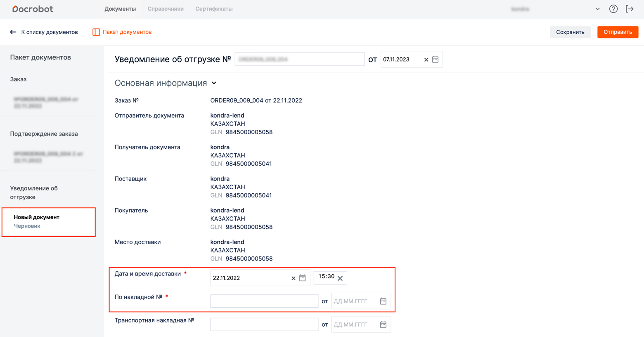The height and width of the screenshot is (337, 644).
Task: Open calendar for invoice date field
Action: click(383, 301)
